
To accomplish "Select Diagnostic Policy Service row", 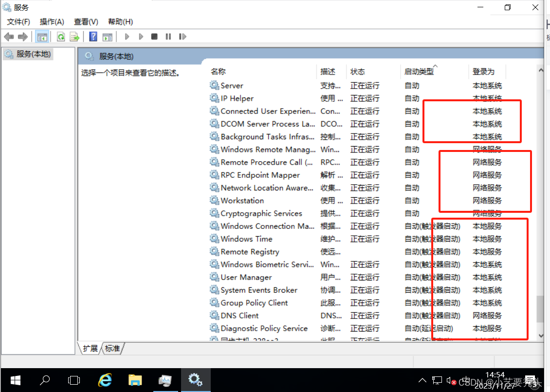I will (356, 329).
